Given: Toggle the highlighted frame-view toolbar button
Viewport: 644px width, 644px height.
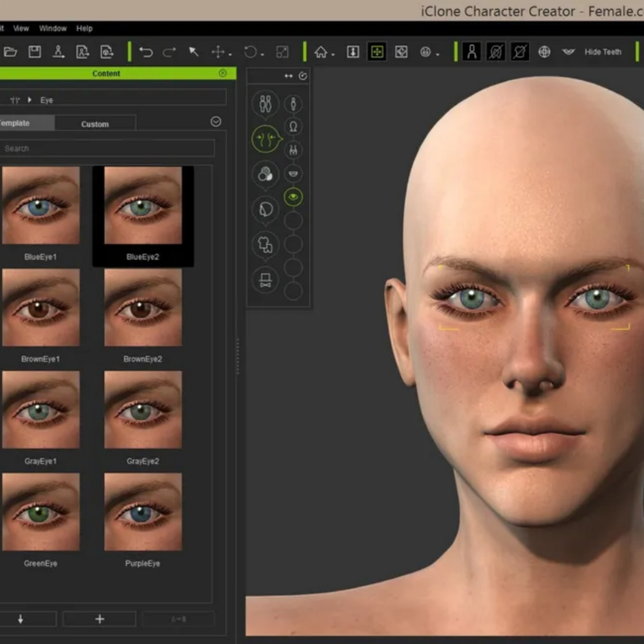Looking at the screenshot, I should point(377,52).
